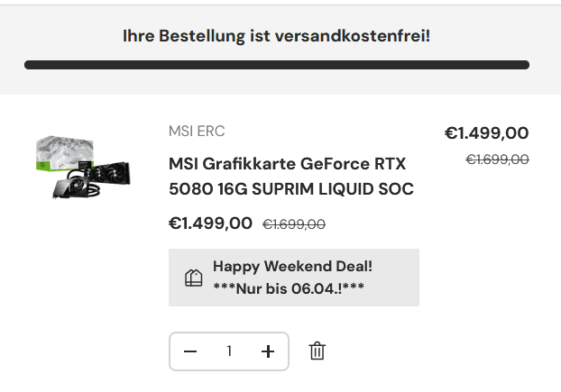Click the Nur bis 06.04.! deal notice
Image resolution: width=561 pixels, height=392 pixels.
pos(289,288)
